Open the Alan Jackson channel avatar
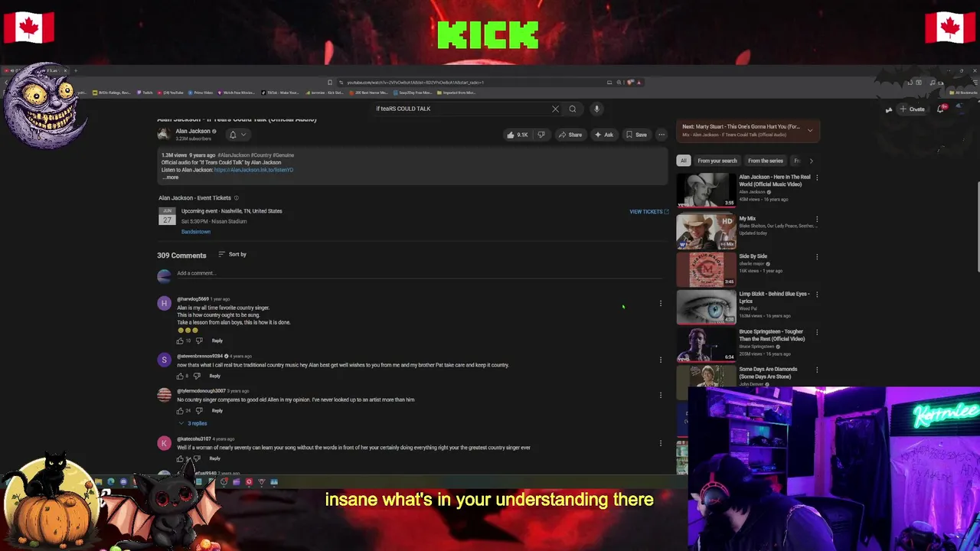Image resolution: width=980 pixels, height=551 pixels. coord(163,135)
